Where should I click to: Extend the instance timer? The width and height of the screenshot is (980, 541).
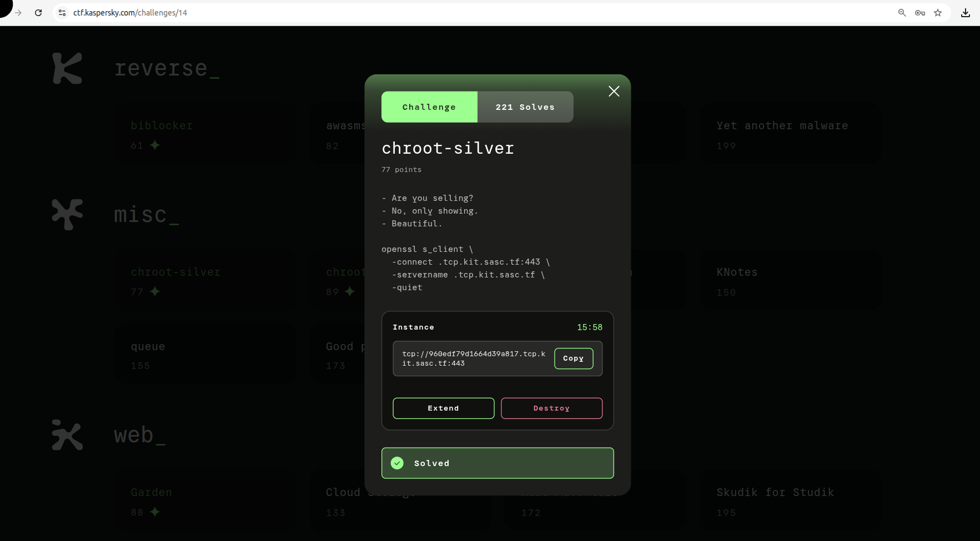tap(443, 408)
